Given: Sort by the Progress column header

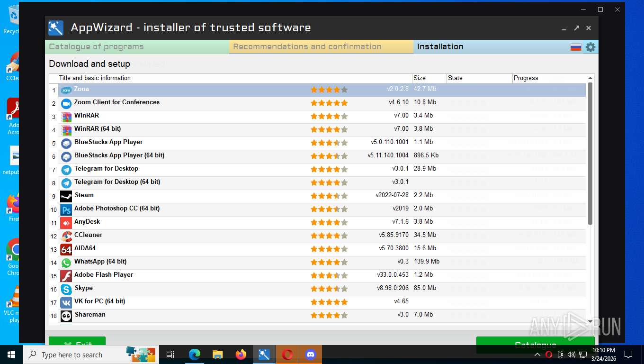Looking at the screenshot, I should point(549,78).
